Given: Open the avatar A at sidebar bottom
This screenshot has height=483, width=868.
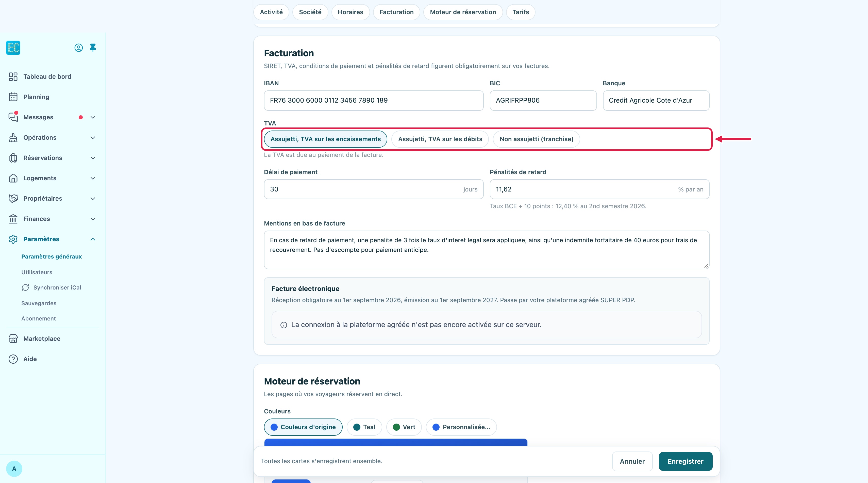Looking at the screenshot, I should point(14,469).
